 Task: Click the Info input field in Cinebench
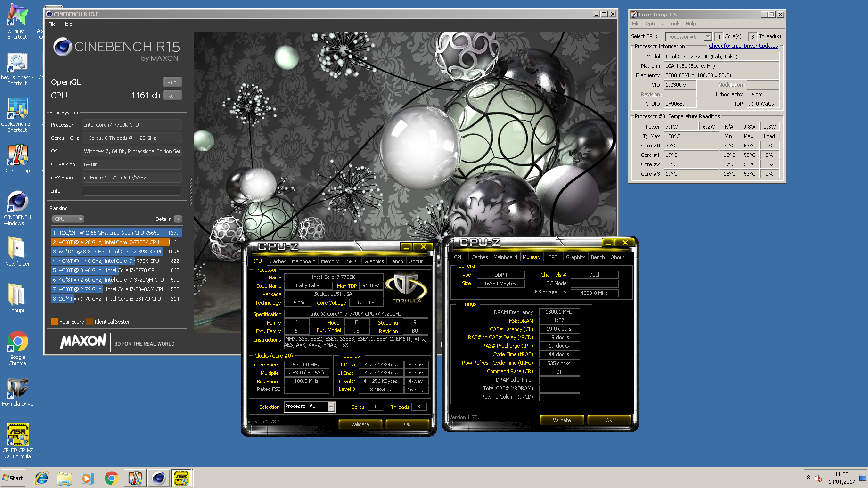[132, 191]
